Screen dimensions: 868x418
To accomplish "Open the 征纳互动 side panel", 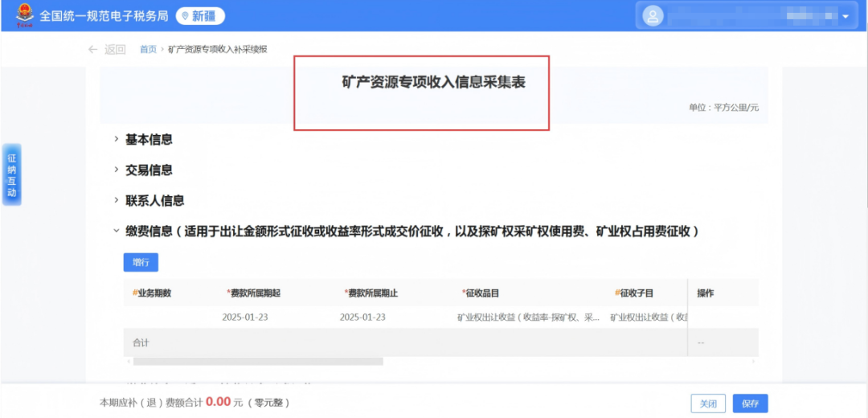I will pyautogui.click(x=11, y=175).
